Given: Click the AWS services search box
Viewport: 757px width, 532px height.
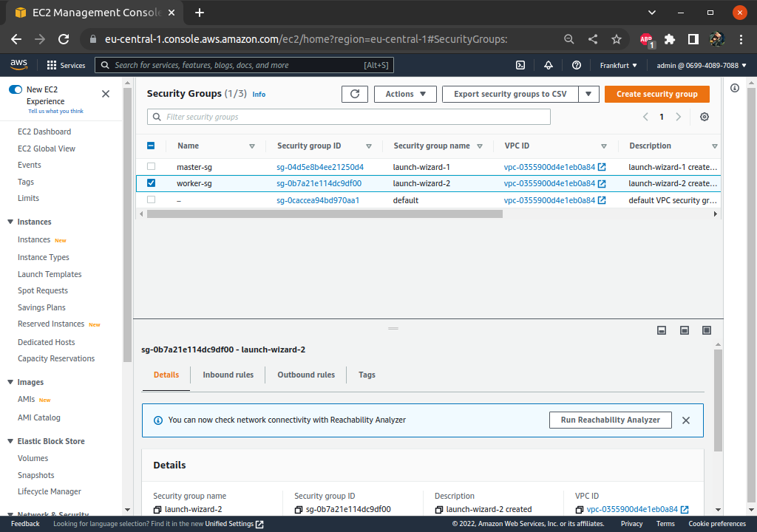Looking at the screenshot, I should (x=244, y=65).
